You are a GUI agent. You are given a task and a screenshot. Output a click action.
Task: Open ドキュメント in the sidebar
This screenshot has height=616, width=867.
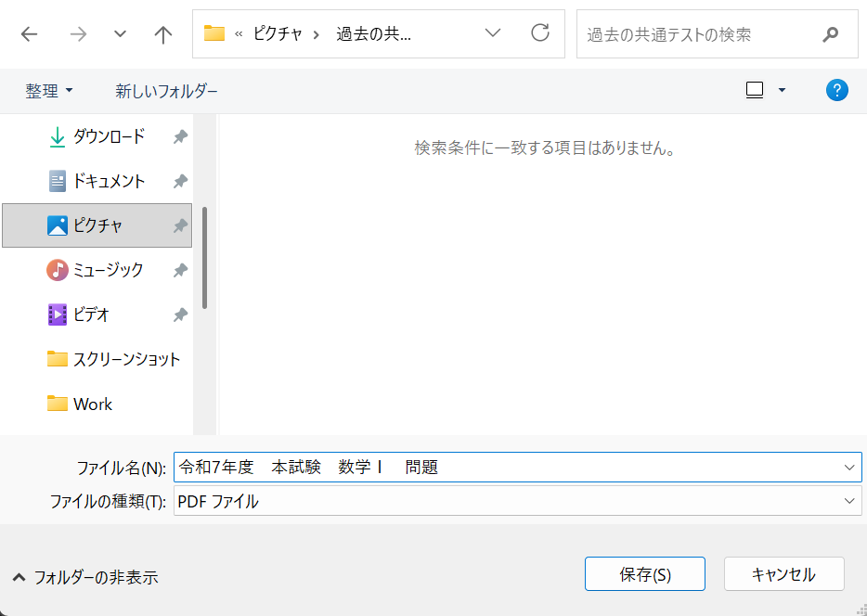click(97, 181)
